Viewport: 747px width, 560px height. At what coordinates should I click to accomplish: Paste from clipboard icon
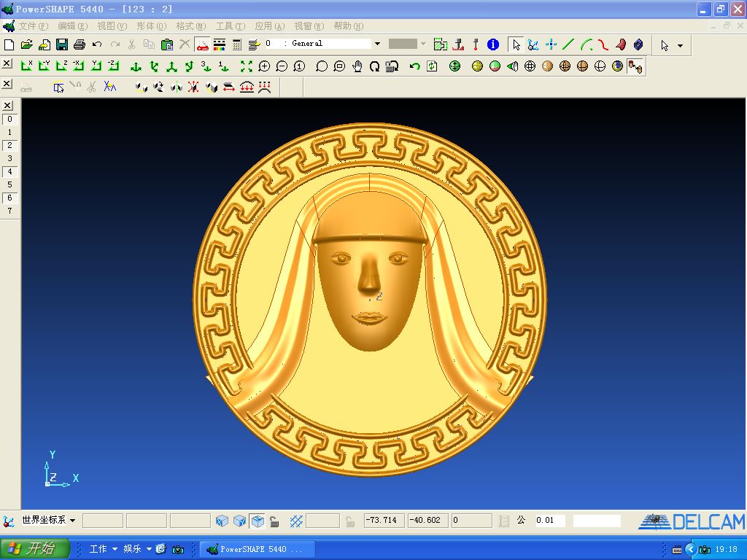pos(167,44)
